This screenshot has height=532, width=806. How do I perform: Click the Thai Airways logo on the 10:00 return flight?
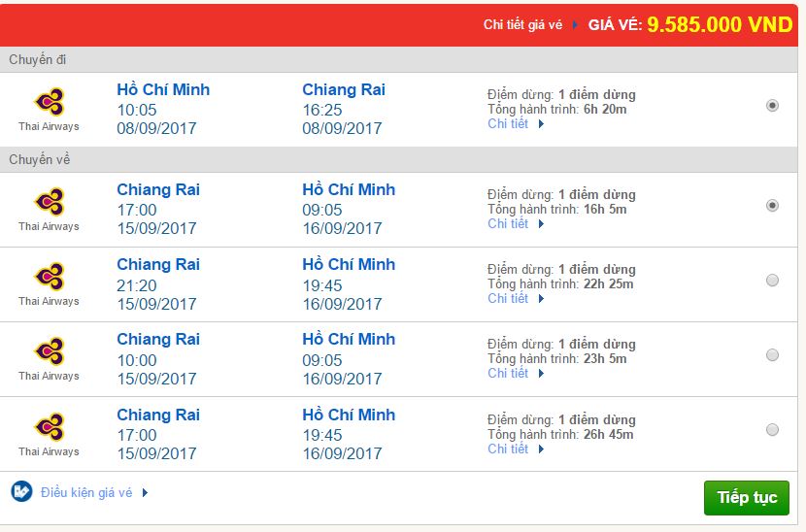[50, 351]
